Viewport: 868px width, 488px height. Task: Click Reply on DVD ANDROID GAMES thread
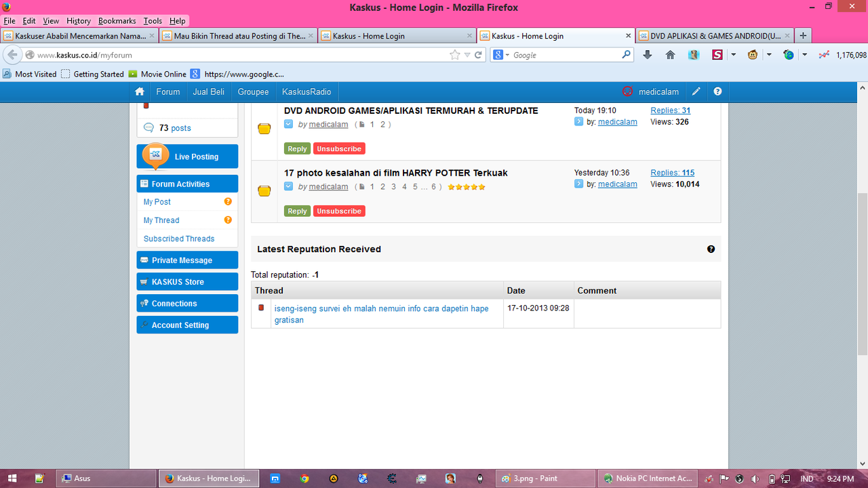point(297,148)
